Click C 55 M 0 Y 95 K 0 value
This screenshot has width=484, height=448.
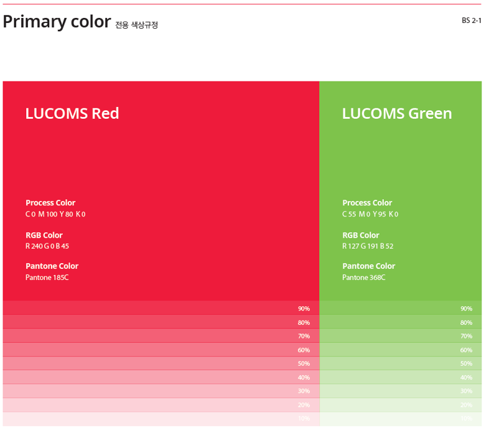pos(370,214)
